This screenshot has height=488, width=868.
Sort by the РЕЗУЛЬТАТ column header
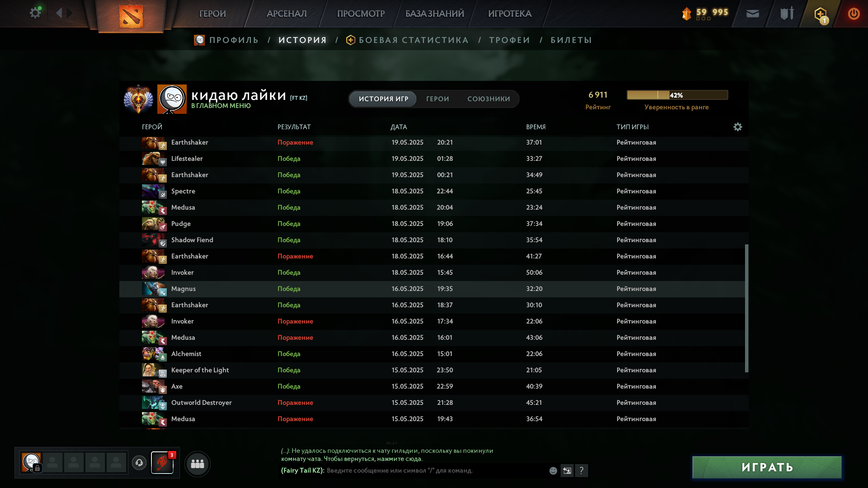tap(294, 127)
